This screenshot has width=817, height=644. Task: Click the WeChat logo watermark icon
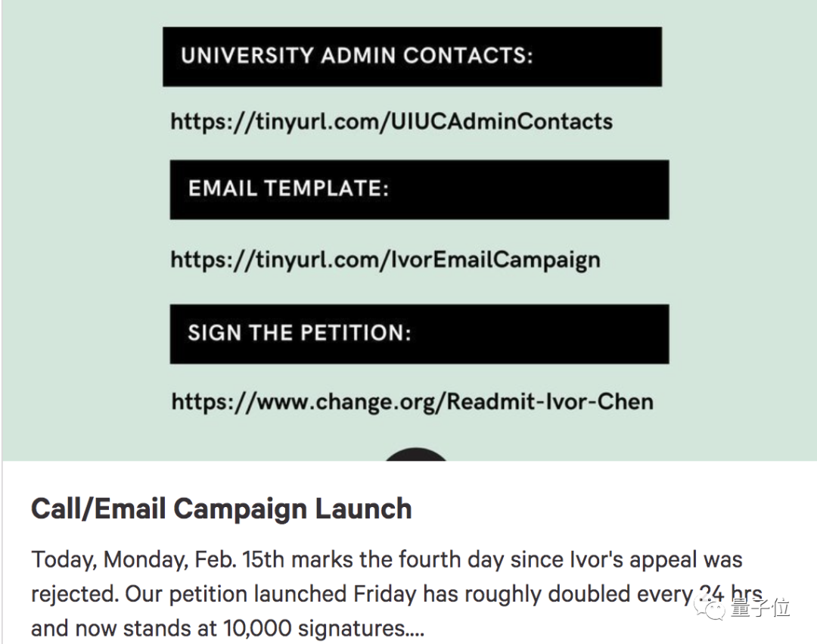[x=714, y=605]
